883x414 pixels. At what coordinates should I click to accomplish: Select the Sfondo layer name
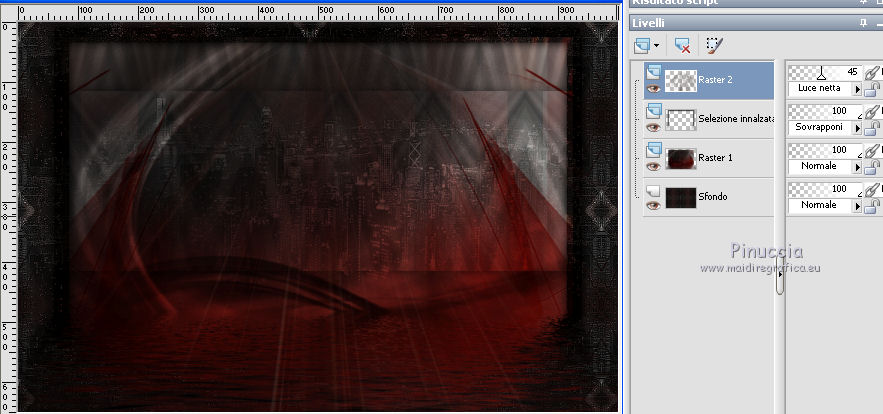tap(712, 197)
